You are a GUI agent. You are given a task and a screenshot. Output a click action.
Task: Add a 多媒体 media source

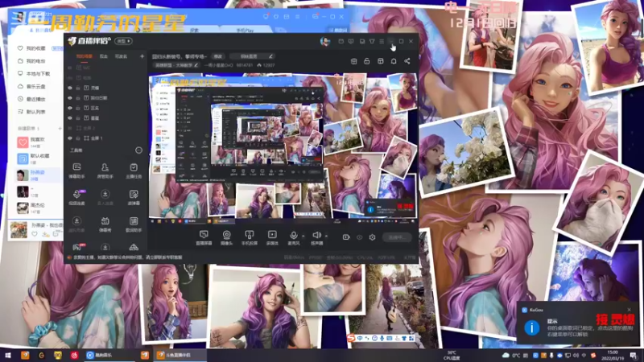[272, 237]
